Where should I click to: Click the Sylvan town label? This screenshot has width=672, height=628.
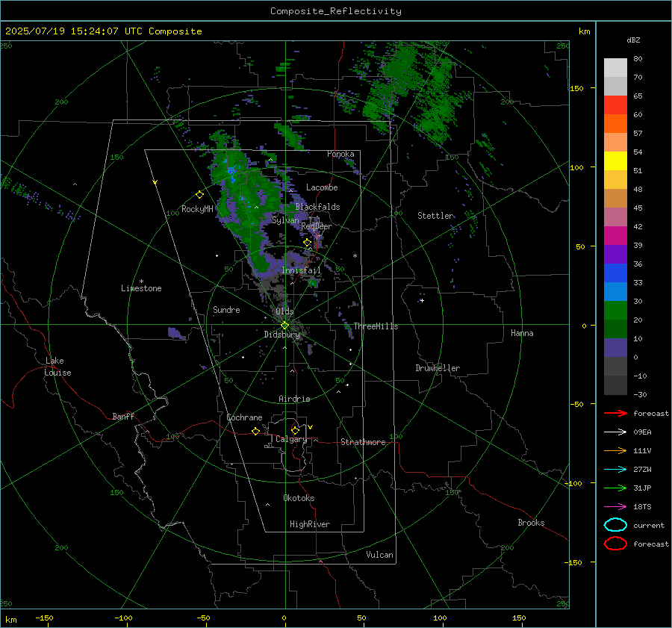[x=285, y=220]
